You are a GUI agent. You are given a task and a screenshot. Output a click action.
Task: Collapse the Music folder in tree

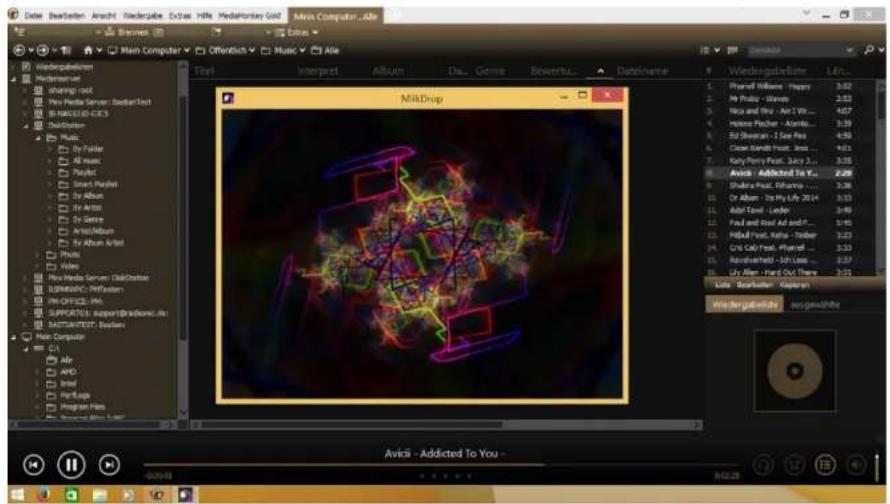point(39,137)
